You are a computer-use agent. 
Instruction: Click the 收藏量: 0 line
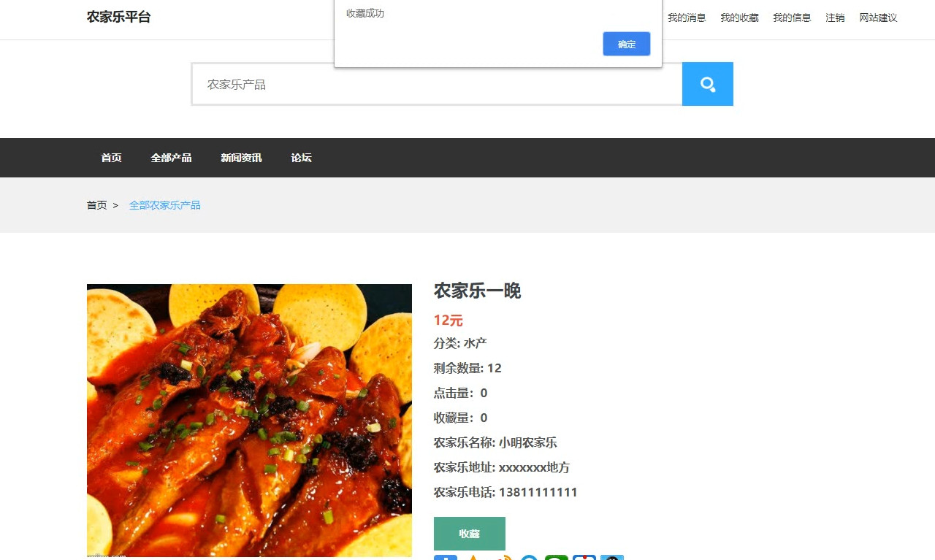click(460, 418)
